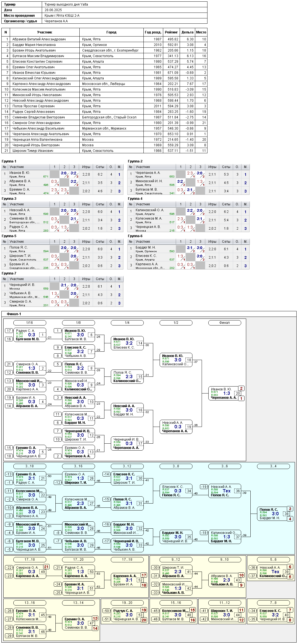Viewport: 298px width, 644px height.
Task: Click participant 'Попов Ярослав Сергеевич' row
Action: click(104, 106)
